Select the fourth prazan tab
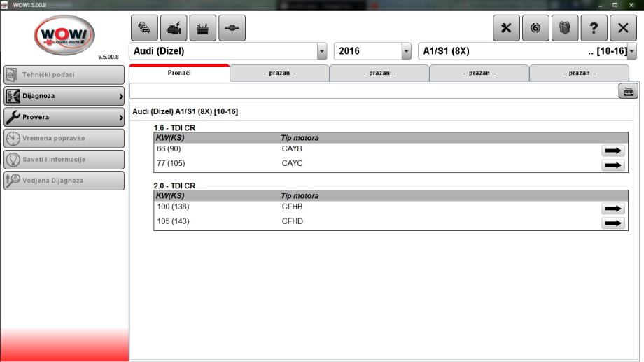This screenshot has width=644, height=362. [x=579, y=73]
